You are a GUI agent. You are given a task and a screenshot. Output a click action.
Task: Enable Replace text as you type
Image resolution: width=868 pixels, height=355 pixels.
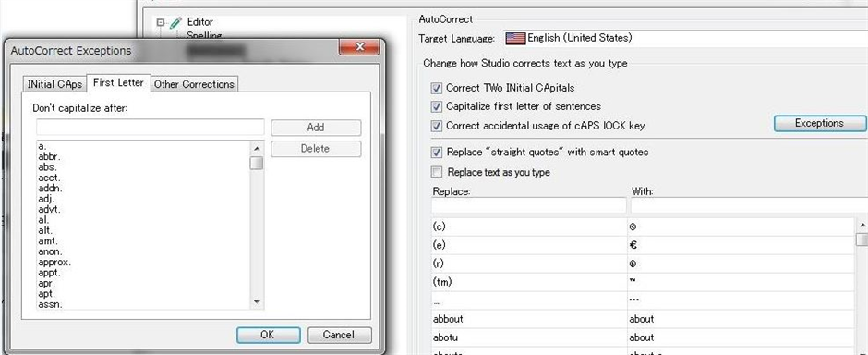pyautogui.click(x=437, y=172)
